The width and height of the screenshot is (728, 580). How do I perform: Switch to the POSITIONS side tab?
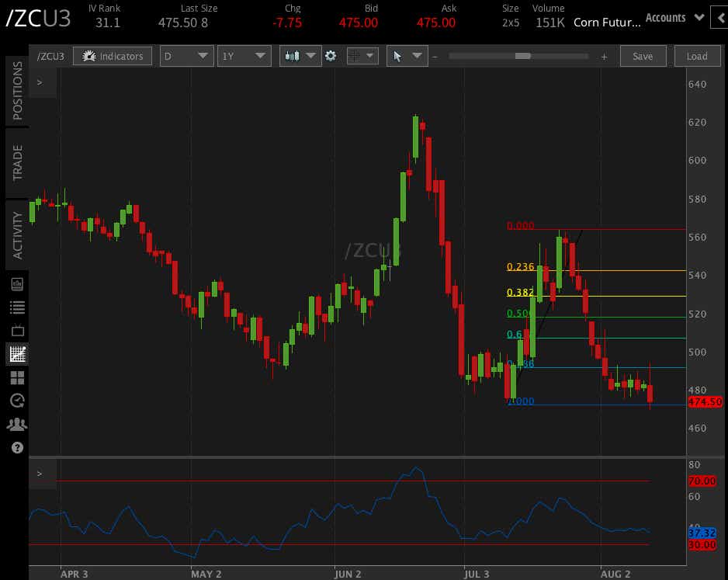click(17, 91)
